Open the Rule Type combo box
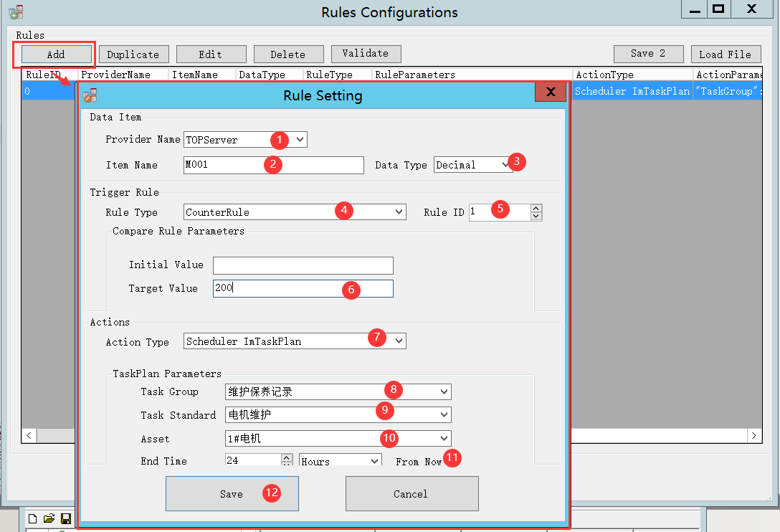Viewport: 780px width, 532px height. tap(399, 212)
